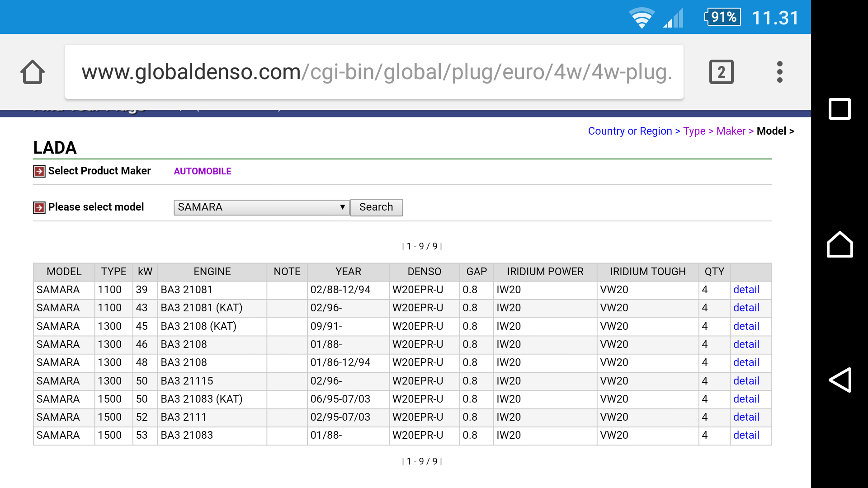Viewport: 868px width, 488px height.
Task: Open detail for the BA3 2111 row
Action: [746, 417]
